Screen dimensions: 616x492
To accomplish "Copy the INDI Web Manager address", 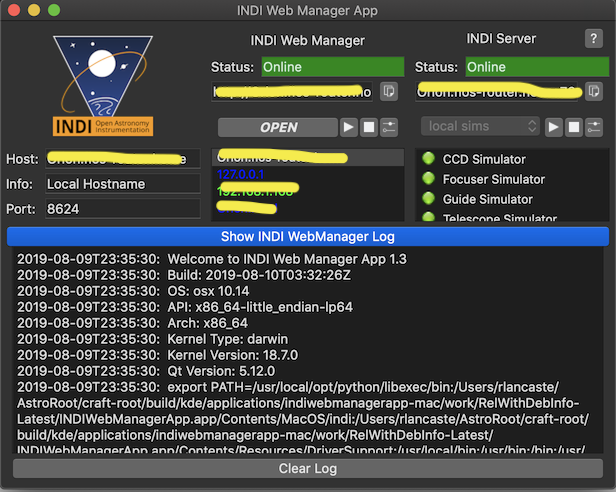I will coord(389,92).
